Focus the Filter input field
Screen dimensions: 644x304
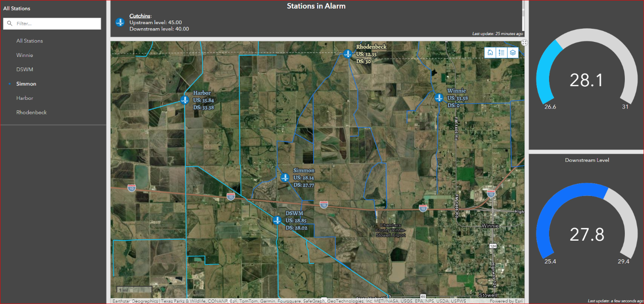52,24
